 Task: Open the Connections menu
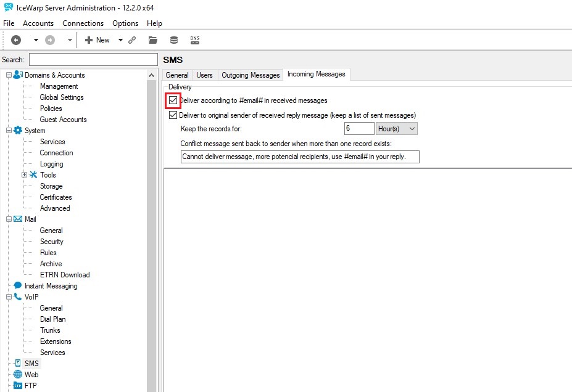tap(83, 23)
